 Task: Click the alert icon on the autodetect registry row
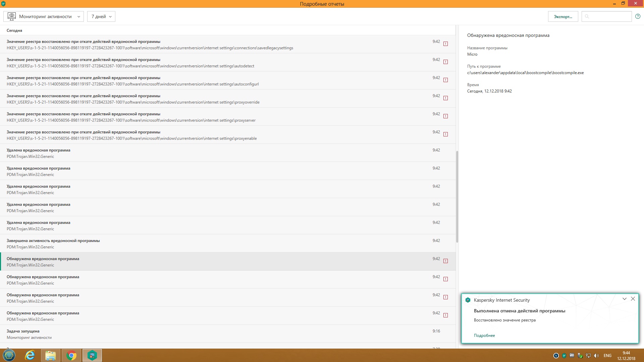(x=445, y=62)
